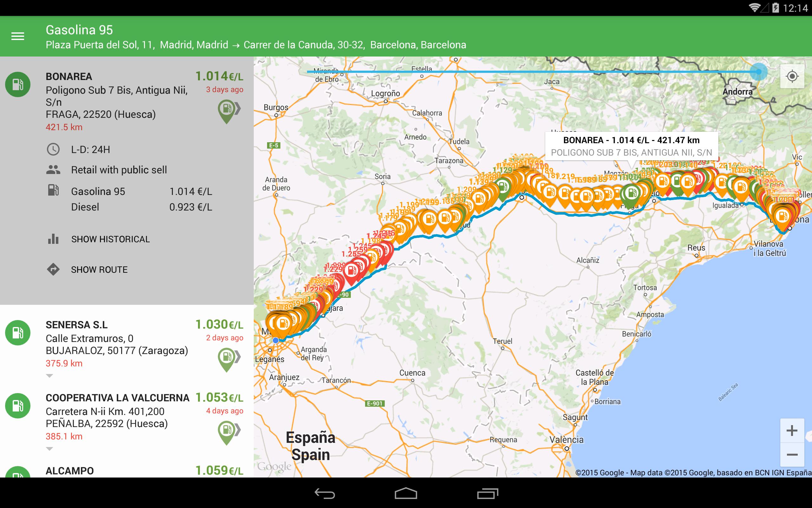
Task: Click BONAREA station name
Action: (69, 77)
